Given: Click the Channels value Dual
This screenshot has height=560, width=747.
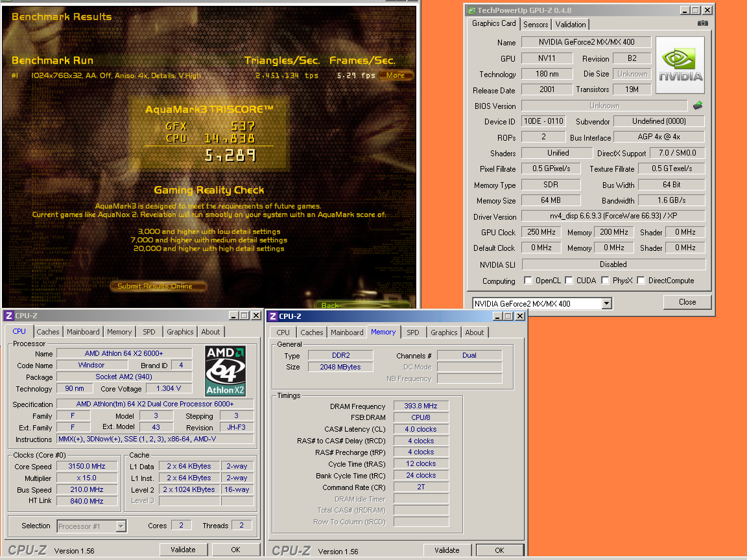Looking at the screenshot, I should 469,355.
